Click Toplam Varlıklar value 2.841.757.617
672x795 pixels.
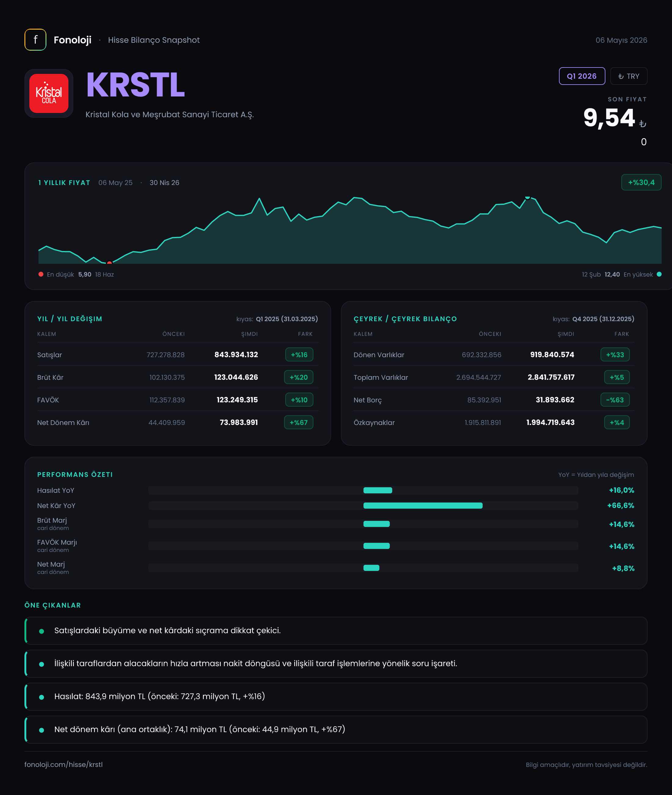(x=551, y=377)
